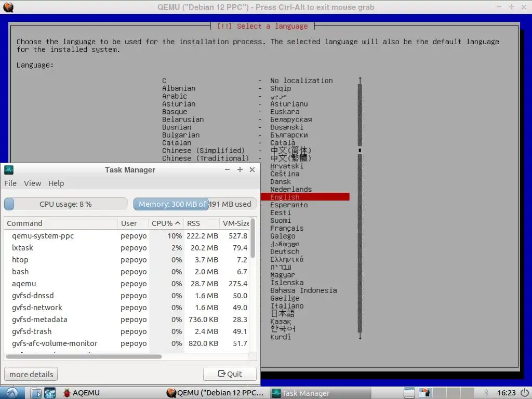Open the File menu in Task Manager
This screenshot has height=399, width=532.
[x=10, y=183]
